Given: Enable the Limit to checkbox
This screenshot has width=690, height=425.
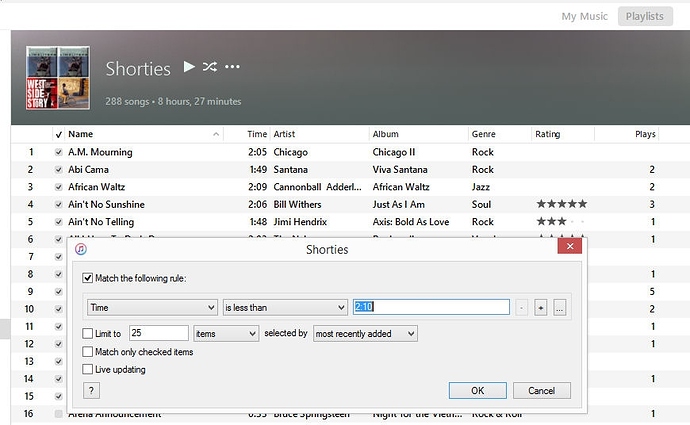Looking at the screenshot, I should [x=88, y=333].
